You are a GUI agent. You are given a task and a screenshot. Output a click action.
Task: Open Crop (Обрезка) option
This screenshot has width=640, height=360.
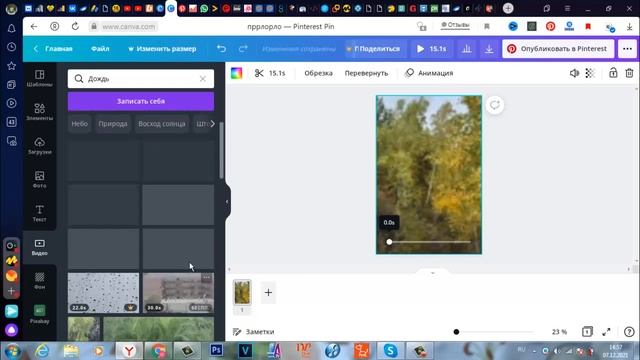tap(318, 73)
